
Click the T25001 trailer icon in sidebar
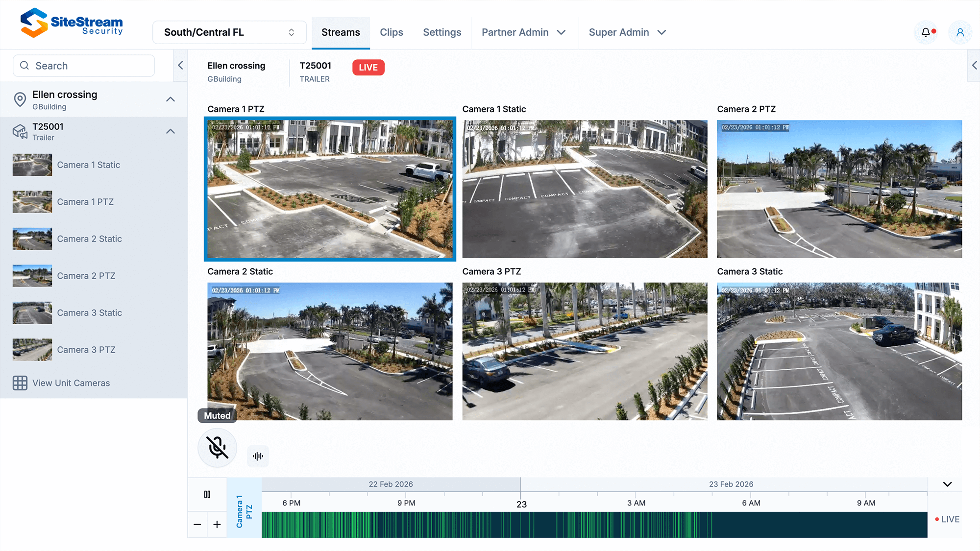click(20, 131)
